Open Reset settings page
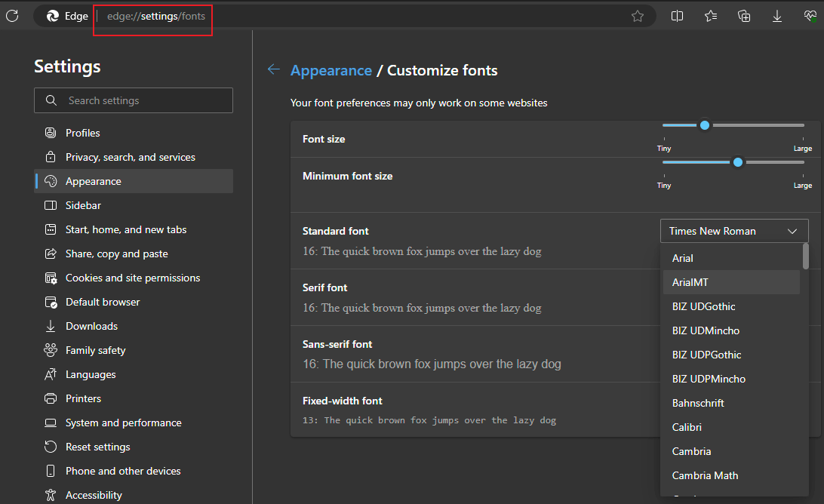 (134, 447)
